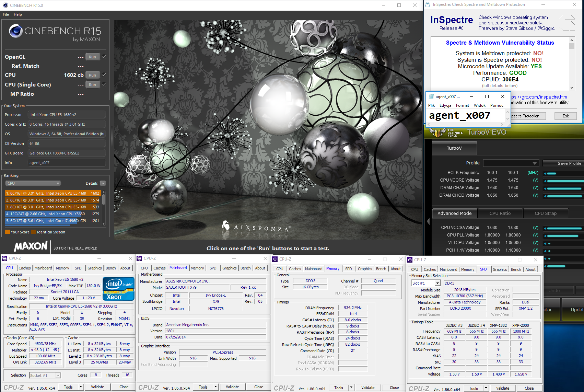Screen dimensions: 584x392
Task: Click the Cinebench app icon in title bar
Action: [x=5, y=5]
